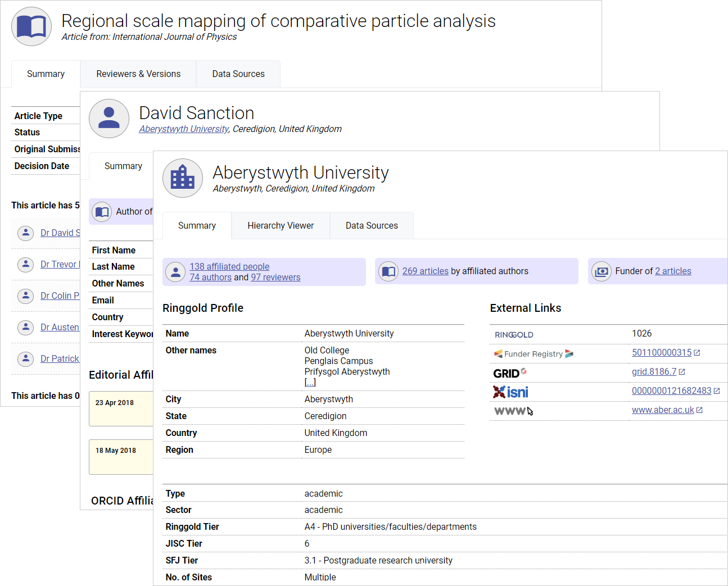Open the 138 affiliated people link
728x586 pixels.
pos(229,266)
